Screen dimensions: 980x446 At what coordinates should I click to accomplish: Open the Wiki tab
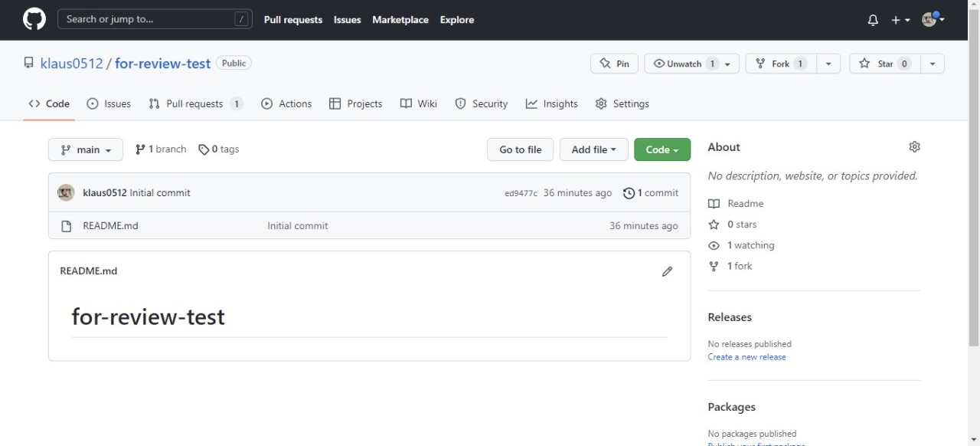pyautogui.click(x=419, y=103)
